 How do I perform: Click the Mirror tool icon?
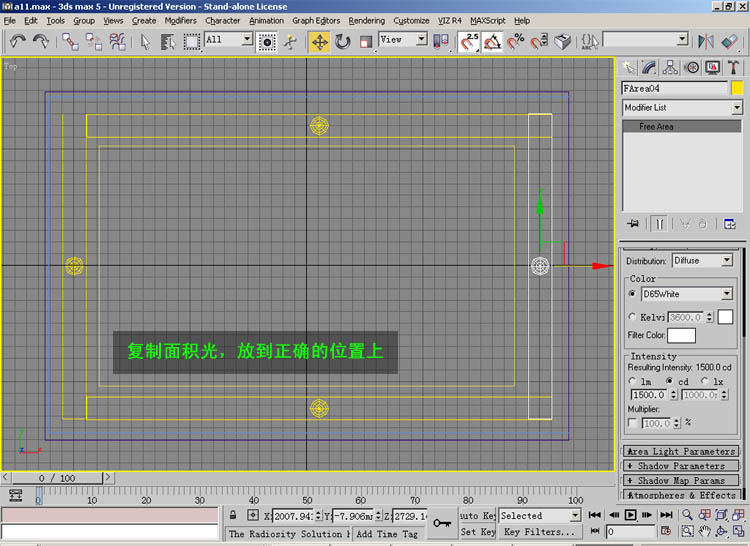[x=706, y=41]
